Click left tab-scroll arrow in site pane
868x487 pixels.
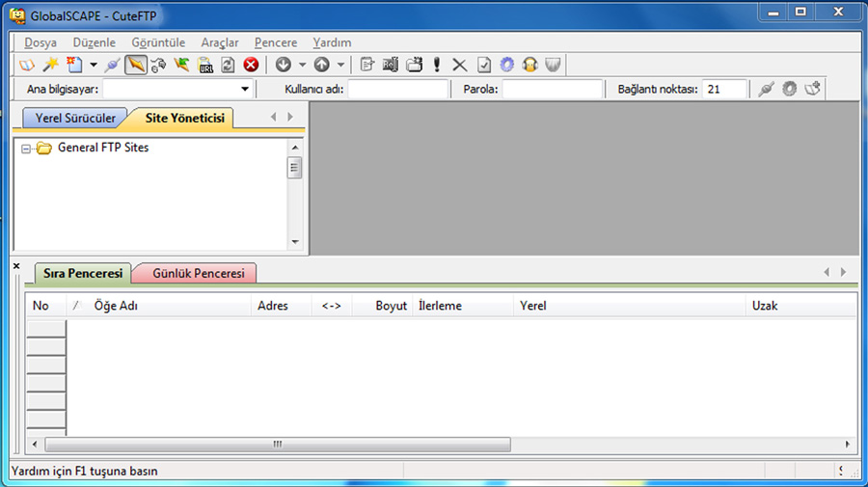(x=274, y=117)
